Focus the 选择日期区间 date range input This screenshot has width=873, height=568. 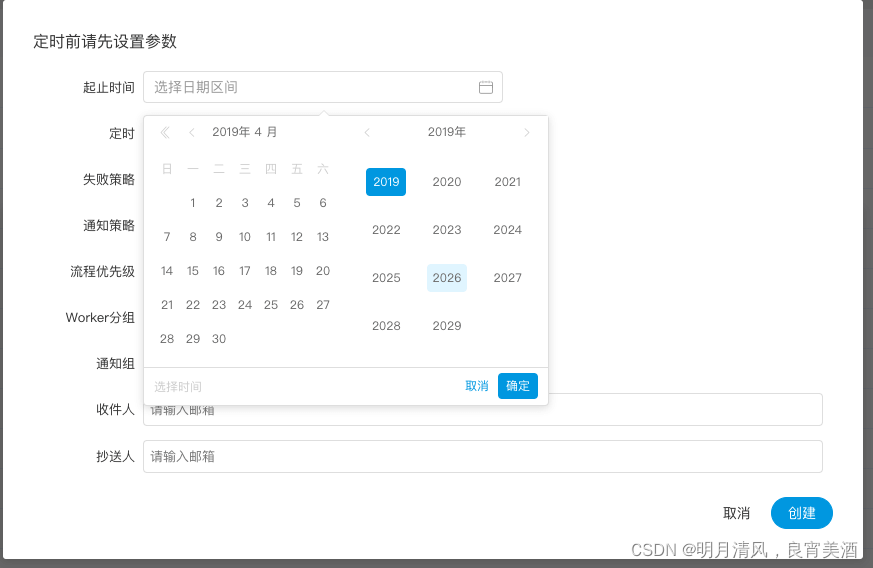323,87
